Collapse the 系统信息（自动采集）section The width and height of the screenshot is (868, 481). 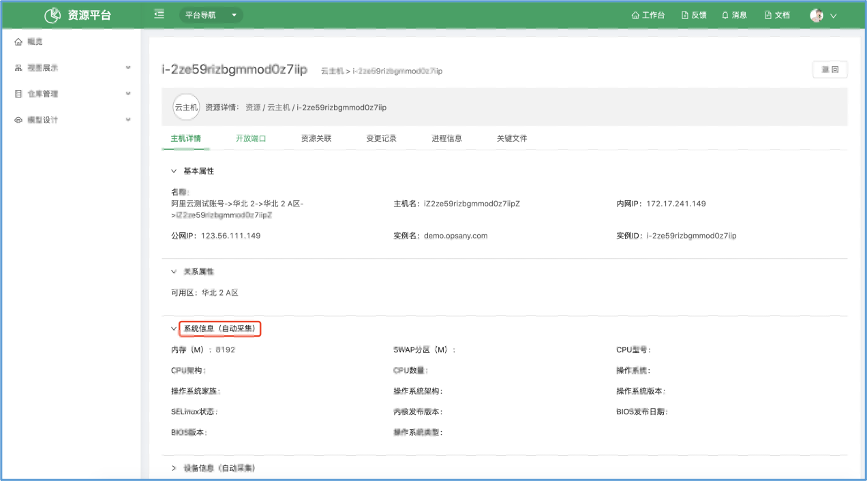coord(174,328)
